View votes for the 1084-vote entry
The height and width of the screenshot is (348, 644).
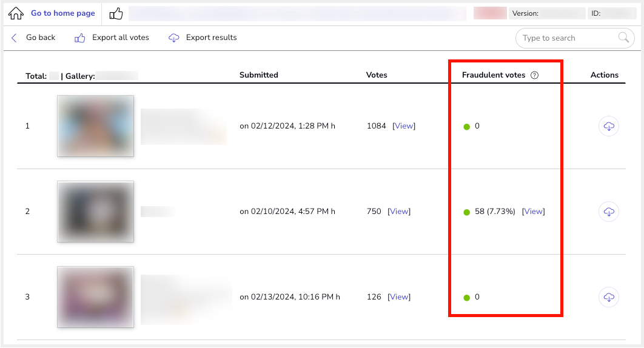[x=404, y=126]
